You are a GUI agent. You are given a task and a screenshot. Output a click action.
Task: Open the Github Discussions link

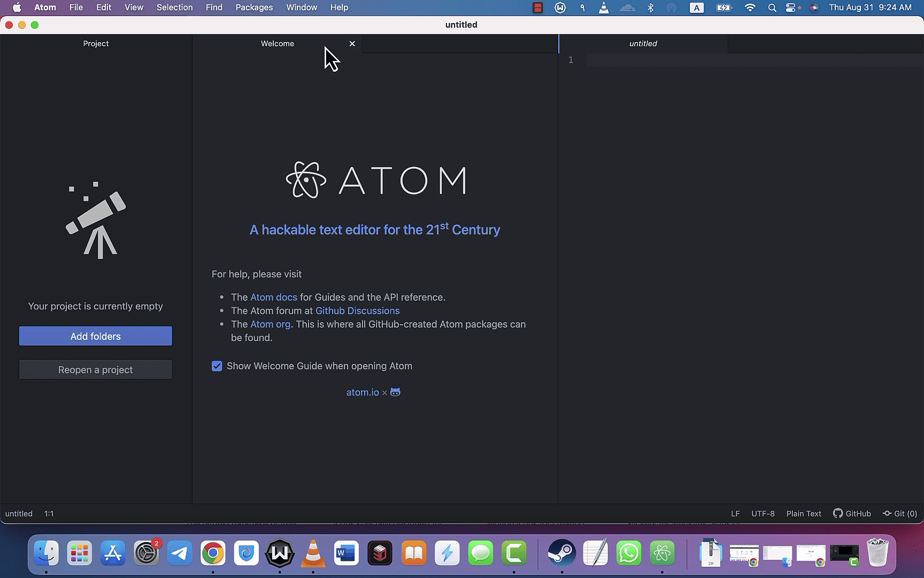pos(357,310)
